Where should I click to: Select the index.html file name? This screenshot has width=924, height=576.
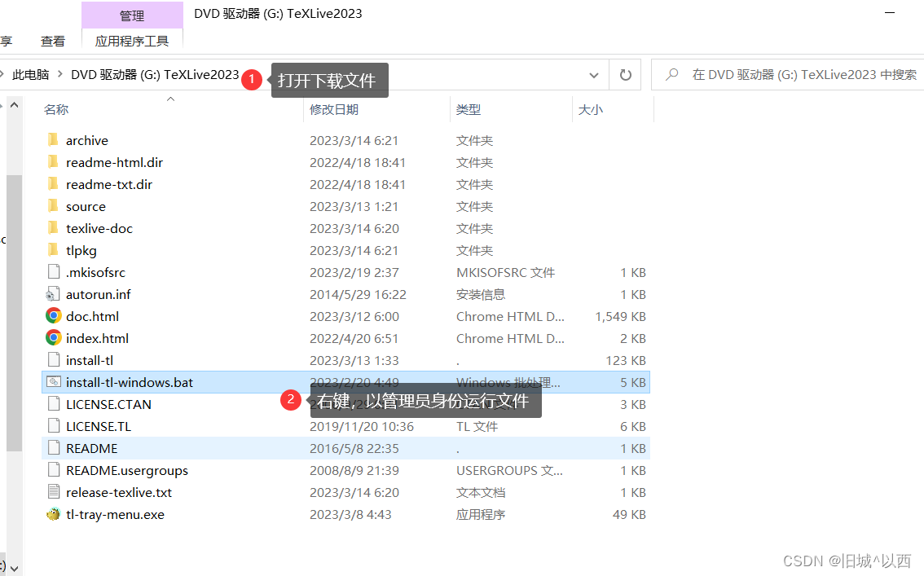pos(97,339)
